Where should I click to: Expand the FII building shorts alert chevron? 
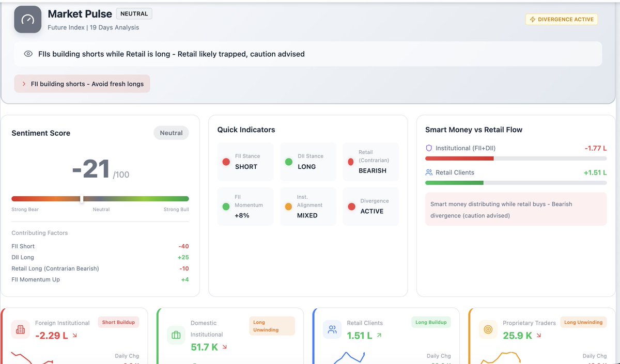click(24, 84)
